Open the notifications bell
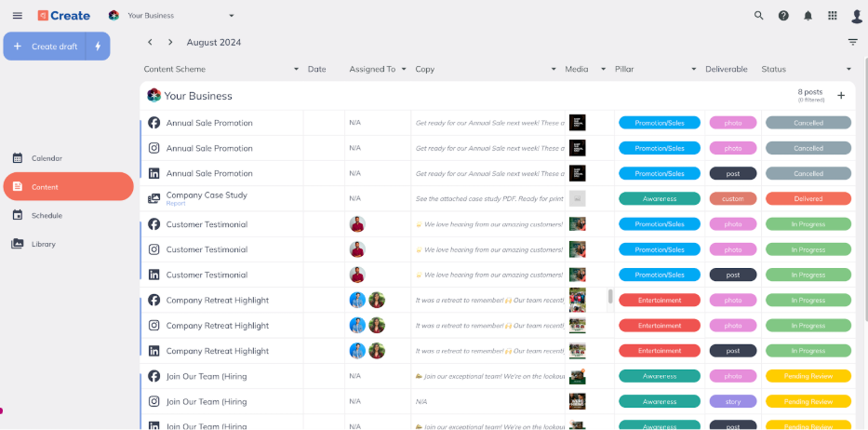Screen dimensions: 868x430 coord(808,16)
